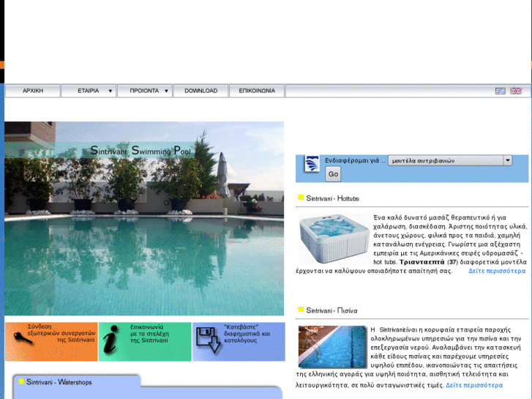Select the 'Sintrivani - Hottubs' heading
Image resolution: width=532 pixels, height=399 pixels.
pos(332,198)
